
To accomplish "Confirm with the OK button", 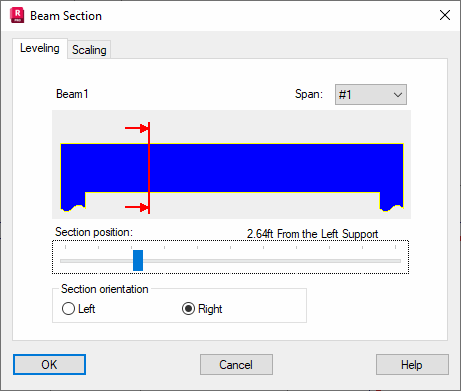I will point(49,364).
